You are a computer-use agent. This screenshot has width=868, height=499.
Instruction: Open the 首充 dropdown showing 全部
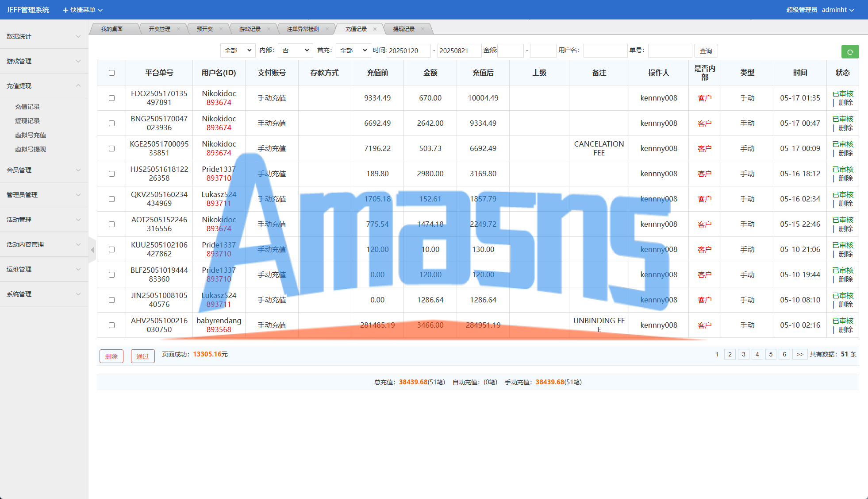coord(353,50)
